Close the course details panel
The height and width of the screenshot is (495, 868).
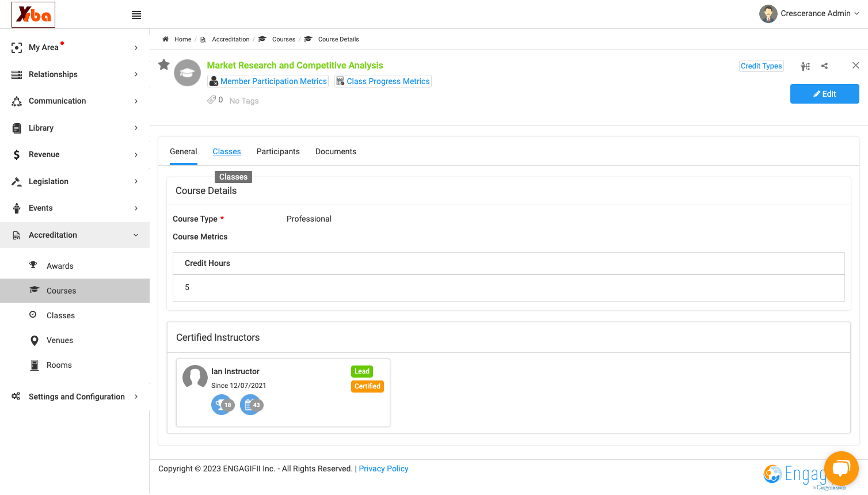tap(855, 66)
